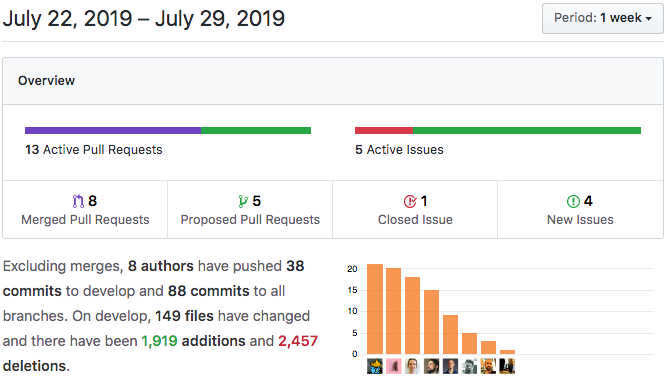
Task: Click the sixth commit bar in chart
Action: pyautogui.click(x=469, y=343)
